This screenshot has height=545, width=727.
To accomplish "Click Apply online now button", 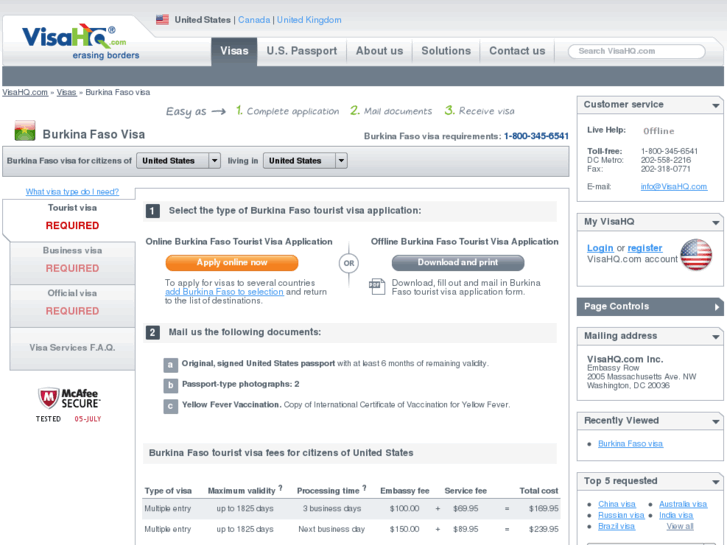I will tap(232, 263).
